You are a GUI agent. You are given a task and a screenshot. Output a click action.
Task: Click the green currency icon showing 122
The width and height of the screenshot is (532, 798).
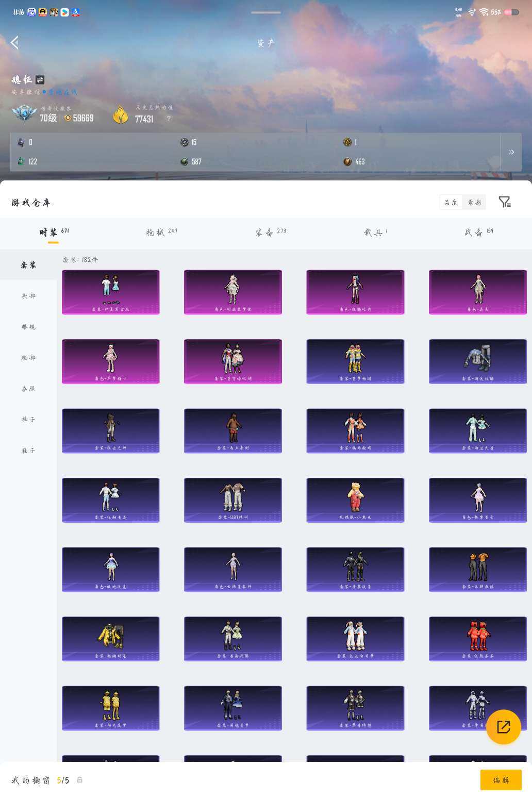[x=20, y=161]
